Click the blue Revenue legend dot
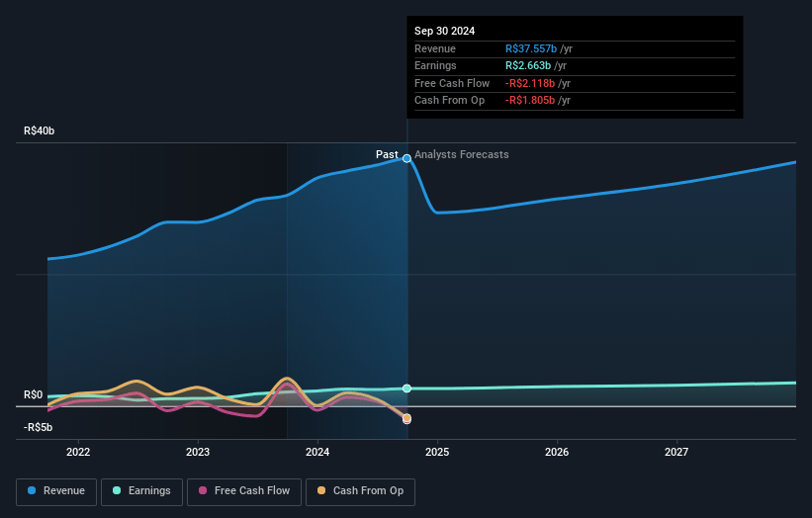The height and width of the screenshot is (518, 812). point(32,490)
